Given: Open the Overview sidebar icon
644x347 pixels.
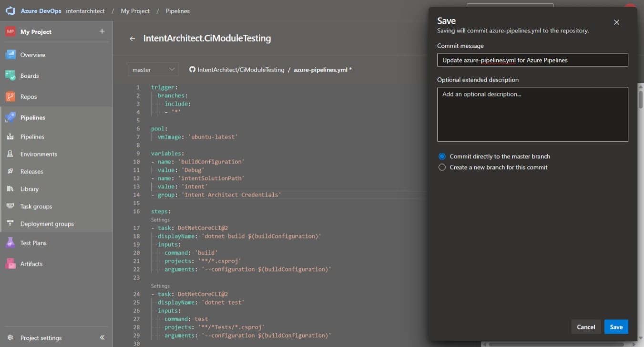Looking at the screenshot, I should tap(10, 55).
